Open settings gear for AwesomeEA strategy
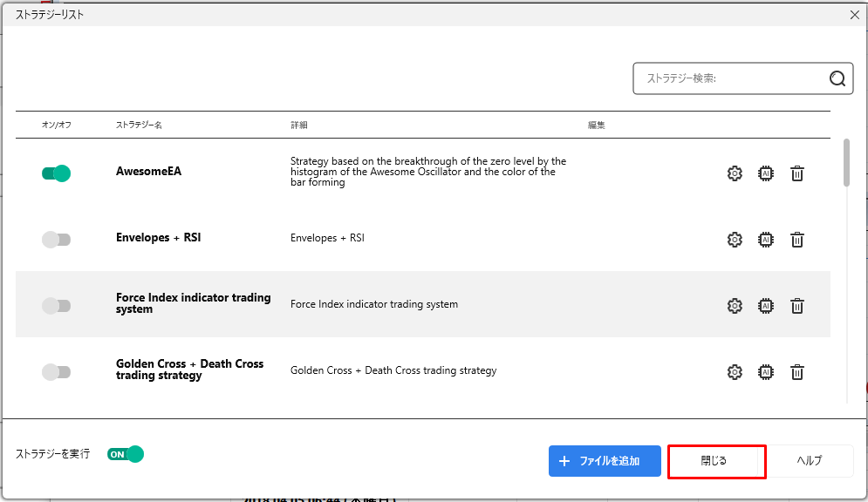The width and height of the screenshot is (868, 502). pyautogui.click(x=735, y=173)
